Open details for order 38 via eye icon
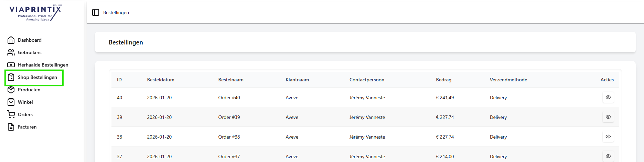 tap(608, 137)
